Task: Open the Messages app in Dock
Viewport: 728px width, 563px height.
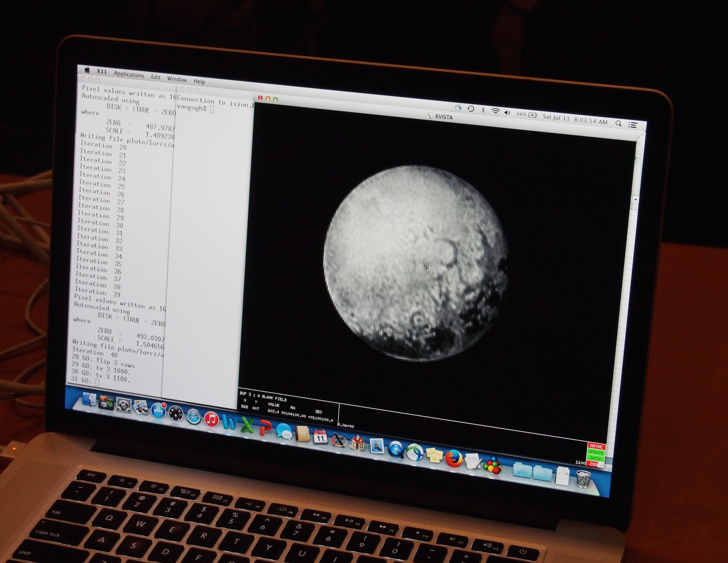Action: 284,432
